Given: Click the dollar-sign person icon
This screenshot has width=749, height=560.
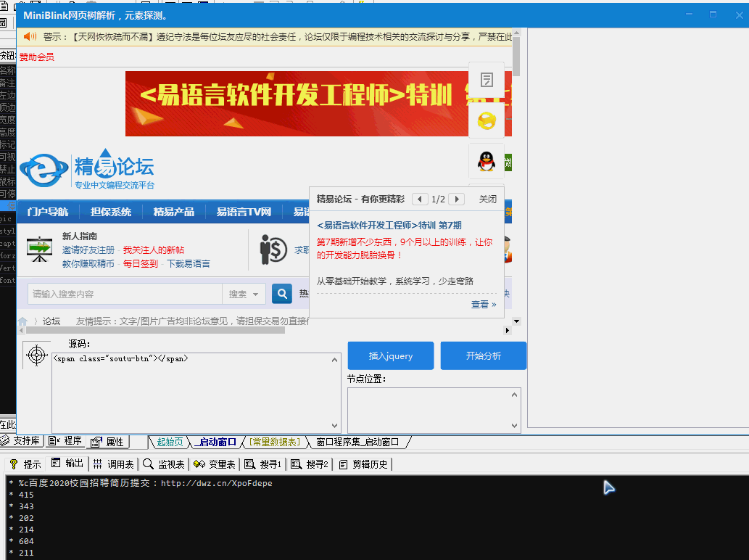Looking at the screenshot, I should pyautogui.click(x=273, y=249).
